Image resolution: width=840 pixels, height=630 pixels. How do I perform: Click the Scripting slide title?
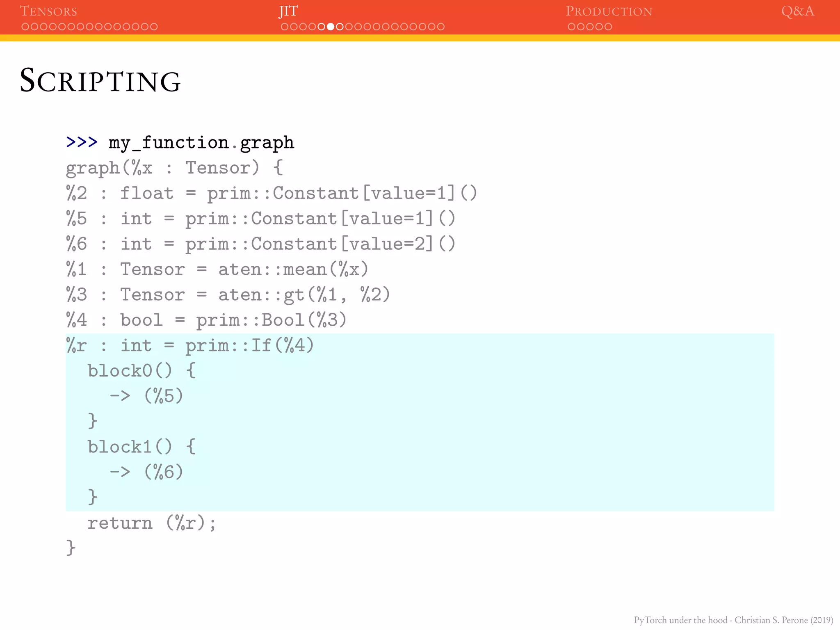[100, 80]
